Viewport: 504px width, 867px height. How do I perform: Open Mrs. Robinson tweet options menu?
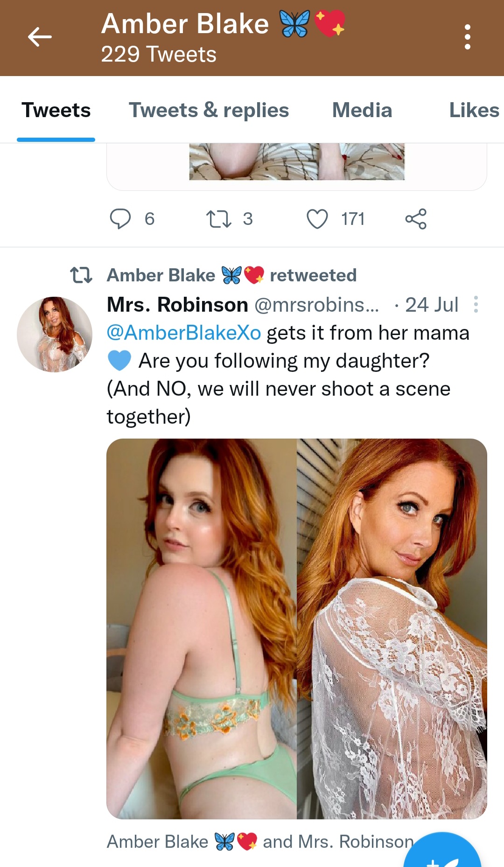point(476,304)
